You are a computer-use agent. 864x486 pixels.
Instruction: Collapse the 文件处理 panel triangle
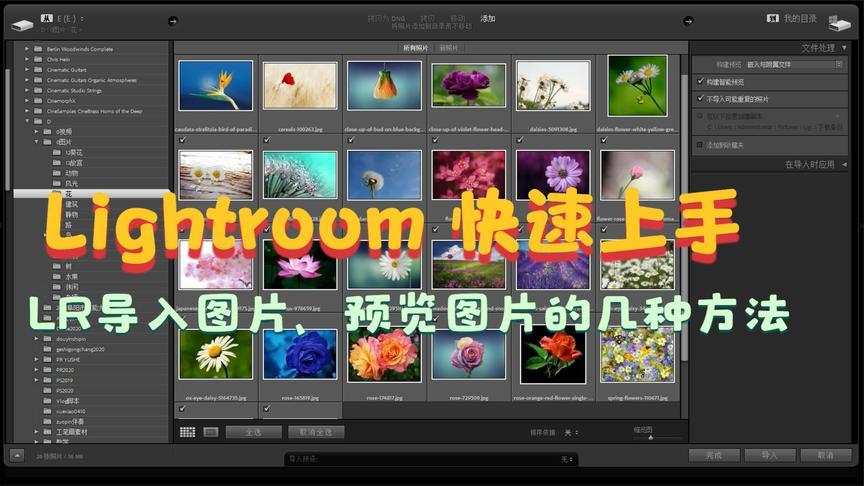[844, 48]
